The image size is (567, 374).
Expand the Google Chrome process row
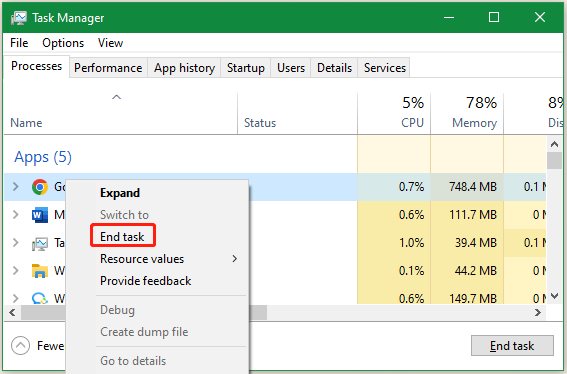pos(16,187)
